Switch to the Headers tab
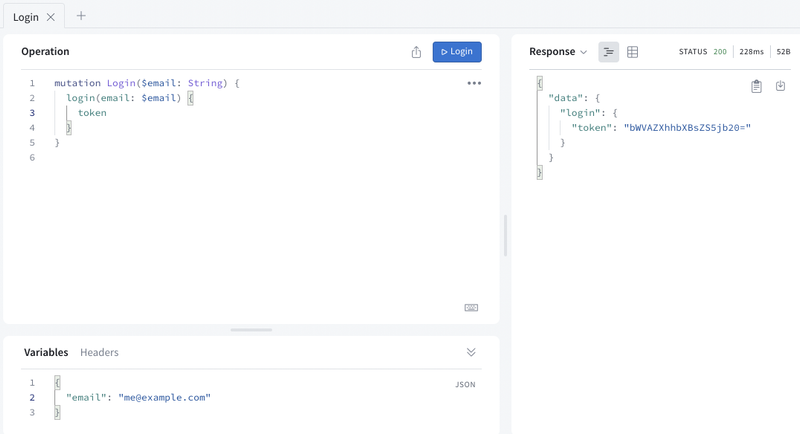Image resolution: width=800 pixels, height=434 pixels. pyautogui.click(x=99, y=352)
